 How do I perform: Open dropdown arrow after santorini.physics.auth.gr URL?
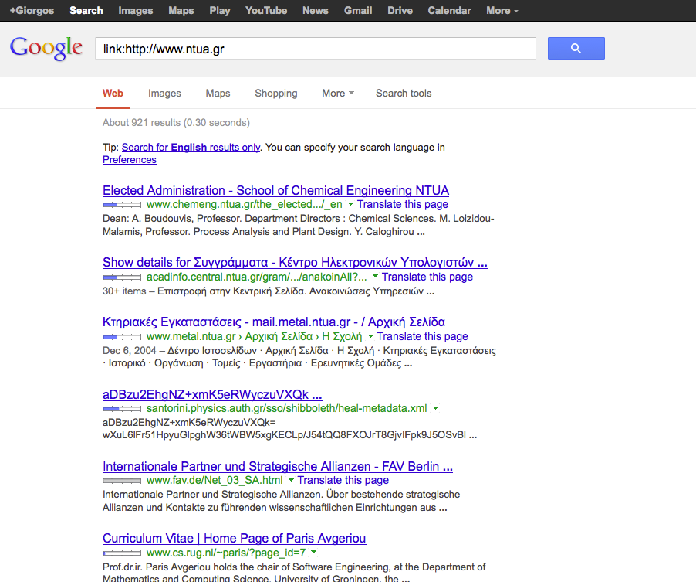[436, 408]
